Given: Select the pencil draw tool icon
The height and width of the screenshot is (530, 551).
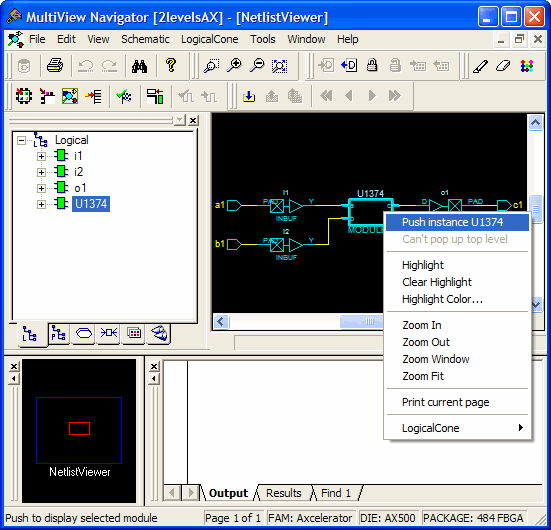Looking at the screenshot, I should tap(480, 66).
